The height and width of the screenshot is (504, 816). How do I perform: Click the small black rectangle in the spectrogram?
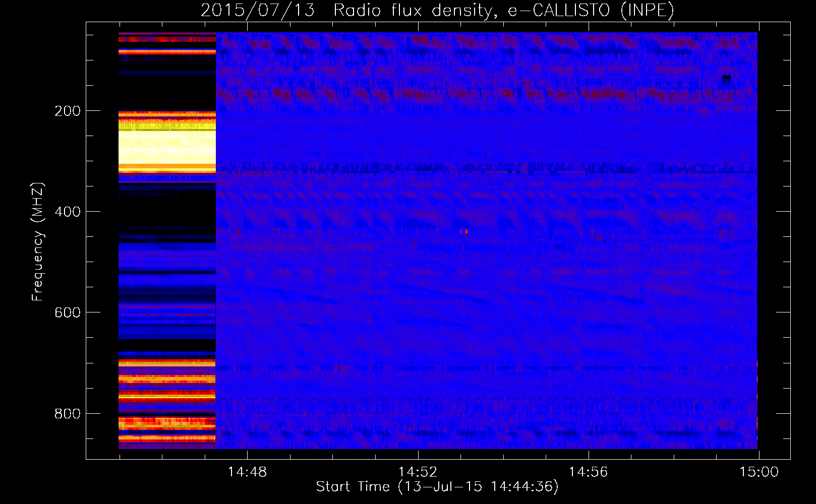pos(726,78)
